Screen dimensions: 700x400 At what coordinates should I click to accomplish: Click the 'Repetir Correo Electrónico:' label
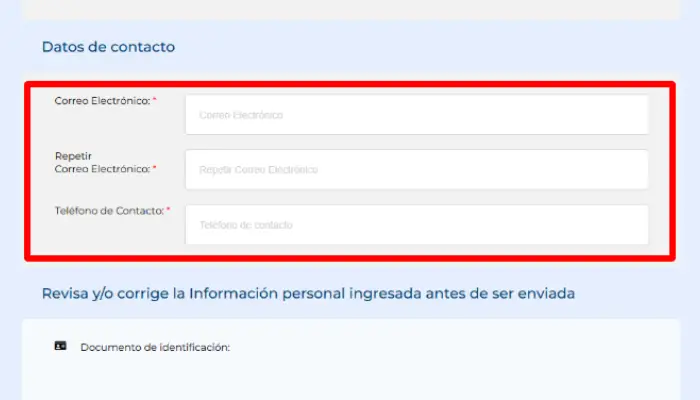102,162
